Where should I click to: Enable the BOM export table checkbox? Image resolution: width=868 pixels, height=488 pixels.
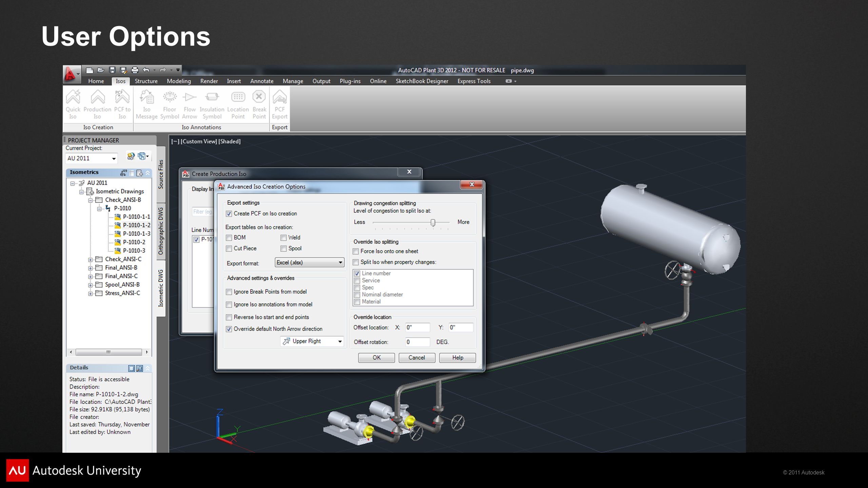tap(229, 238)
